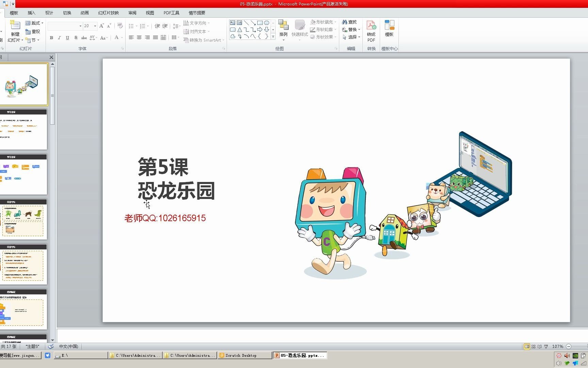
Task: Click the zoom out minus button
Action: 569,347
